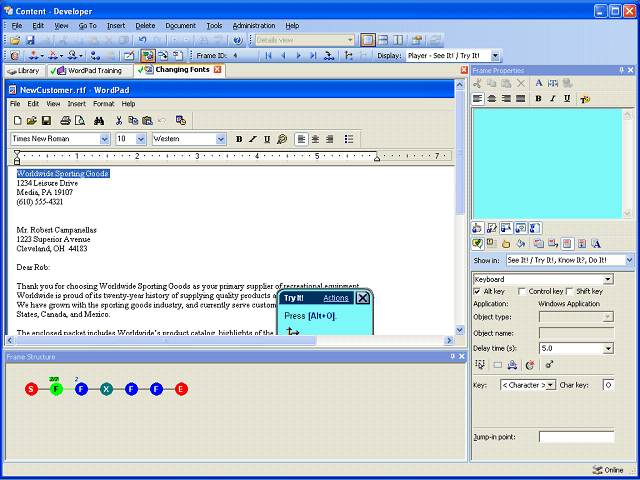Open the Keyboard action type dropdown

pyautogui.click(x=608, y=280)
